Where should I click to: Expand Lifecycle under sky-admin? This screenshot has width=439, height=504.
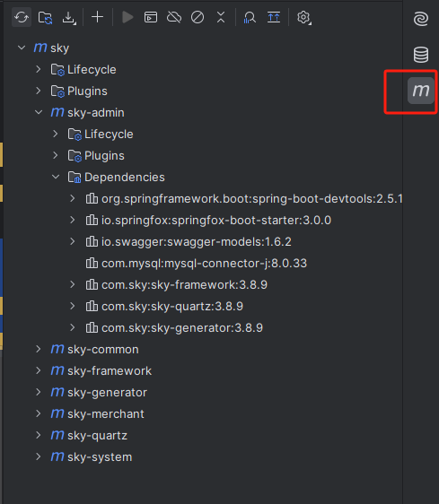pyautogui.click(x=56, y=134)
